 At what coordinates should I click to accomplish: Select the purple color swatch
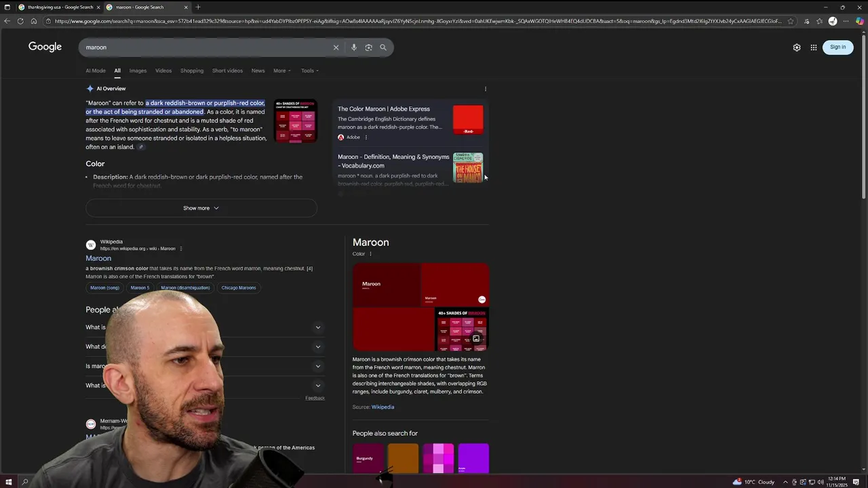[473, 458]
